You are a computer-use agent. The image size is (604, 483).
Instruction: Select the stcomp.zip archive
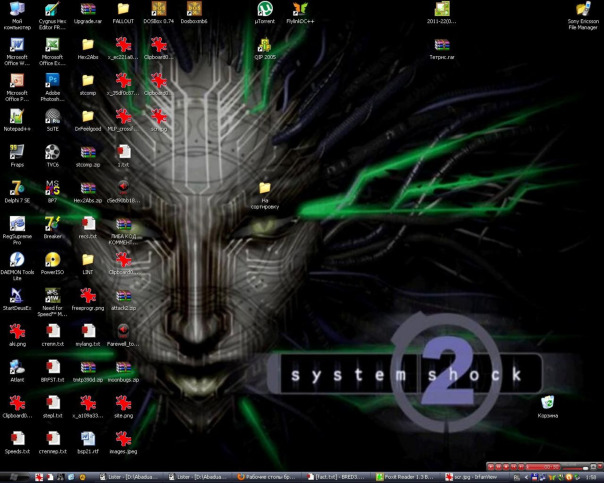[x=88, y=156]
